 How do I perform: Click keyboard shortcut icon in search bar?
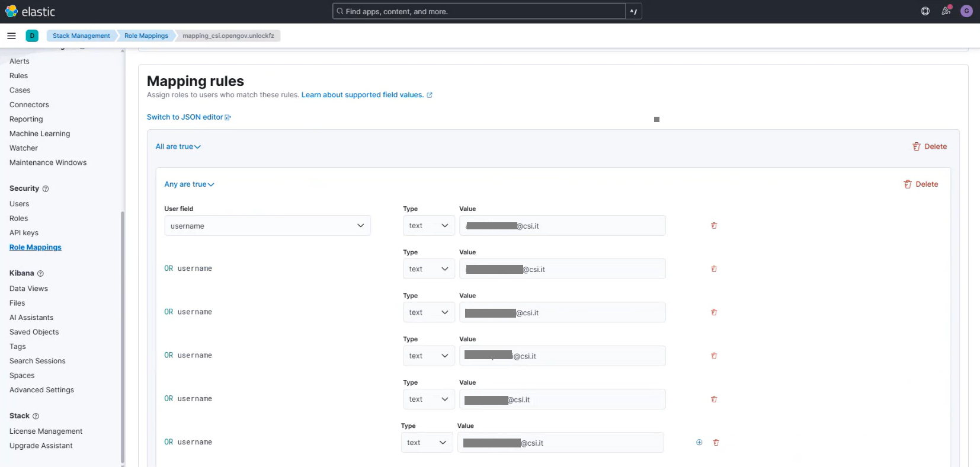click(633, 11)
